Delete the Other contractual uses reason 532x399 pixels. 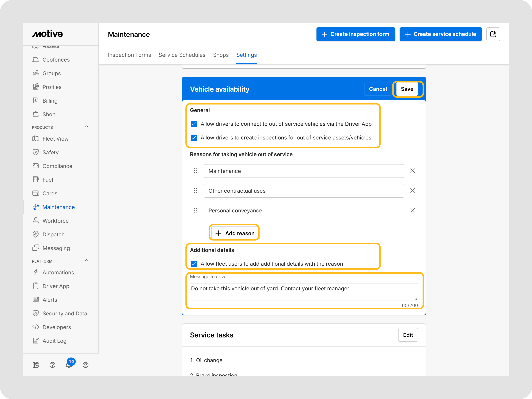413,191
